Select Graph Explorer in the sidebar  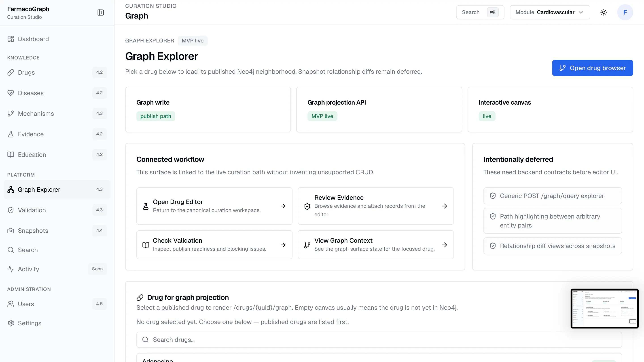pyautogui.click(x=57, y=190)
